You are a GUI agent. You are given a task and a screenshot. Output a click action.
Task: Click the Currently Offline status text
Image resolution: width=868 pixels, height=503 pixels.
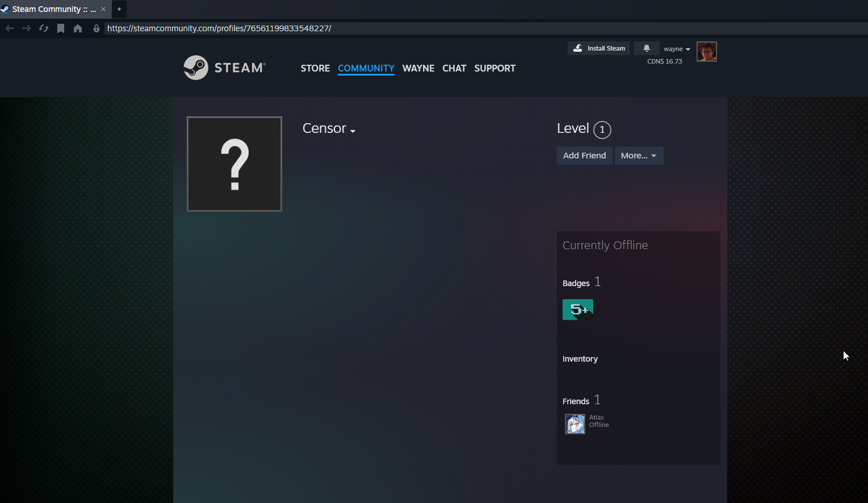pos(605,245)
